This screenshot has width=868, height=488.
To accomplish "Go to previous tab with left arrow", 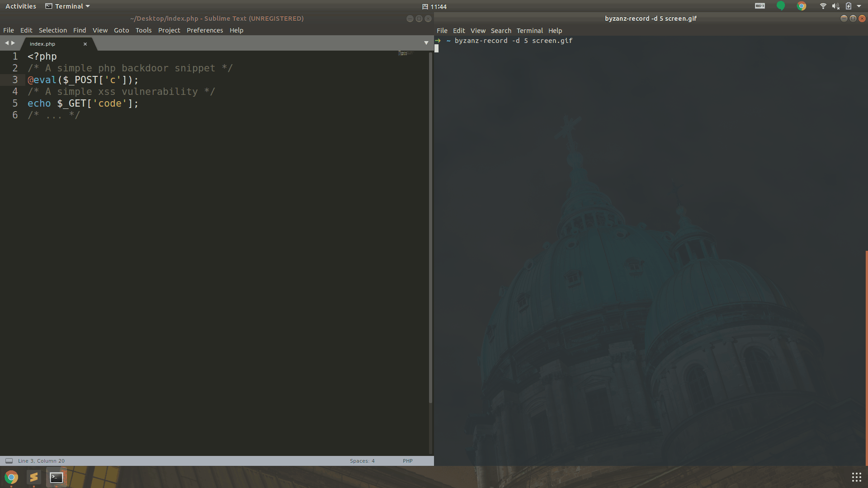I will tap(7, 43).
